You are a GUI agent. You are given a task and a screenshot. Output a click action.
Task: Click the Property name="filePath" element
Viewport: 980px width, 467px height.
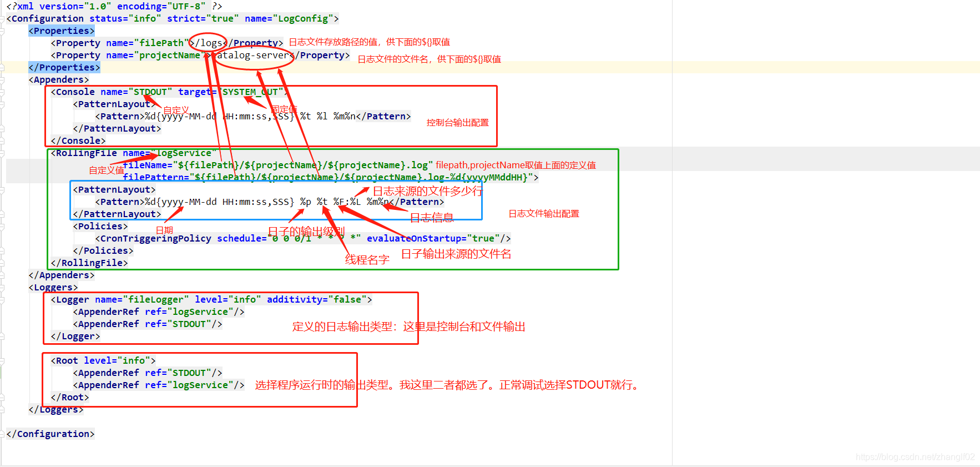[167, 43]
